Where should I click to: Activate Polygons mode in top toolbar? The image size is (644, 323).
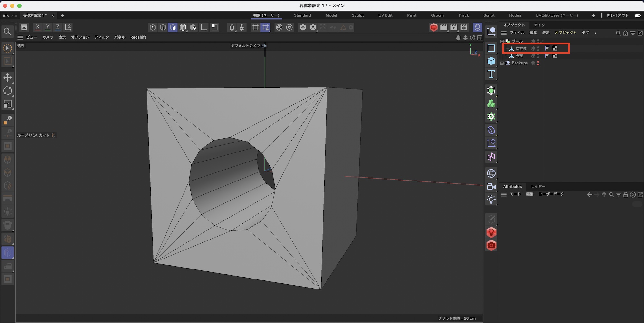(x=173, y=27)
